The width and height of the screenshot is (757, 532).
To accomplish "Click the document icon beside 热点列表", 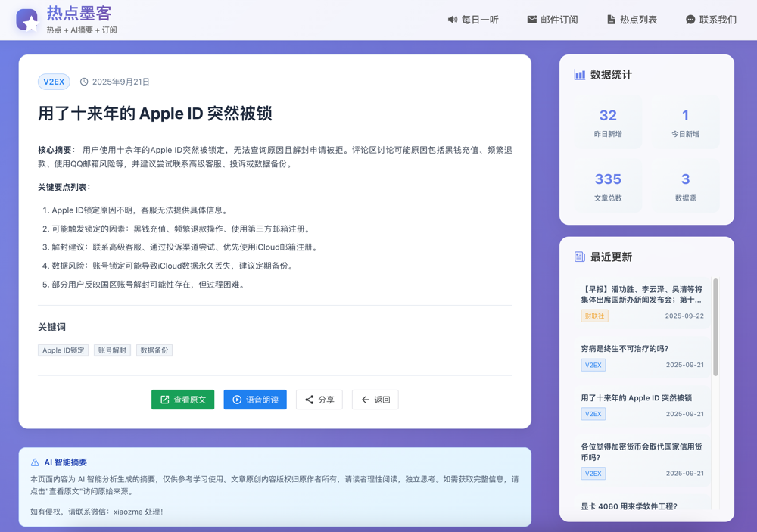I will pos(611,20).
